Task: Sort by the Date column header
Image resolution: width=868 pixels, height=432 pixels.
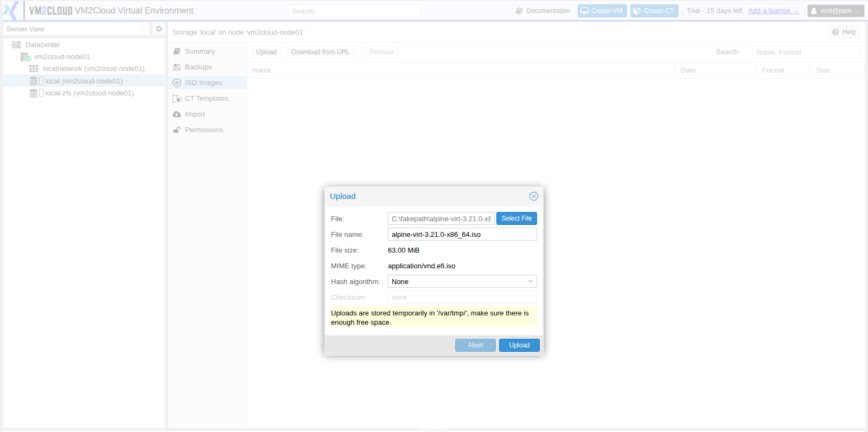Action: pyautogui.click(x=716, y=70)
